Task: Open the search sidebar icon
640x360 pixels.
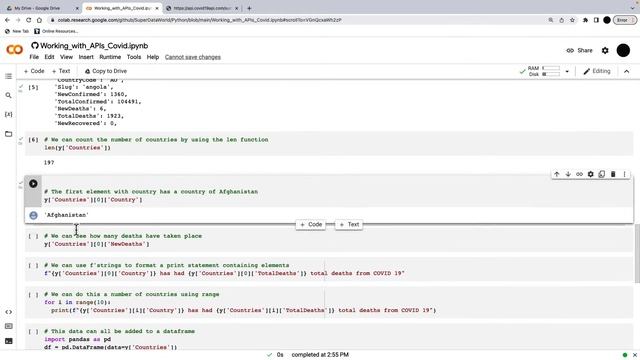Action: click(8, 95)
